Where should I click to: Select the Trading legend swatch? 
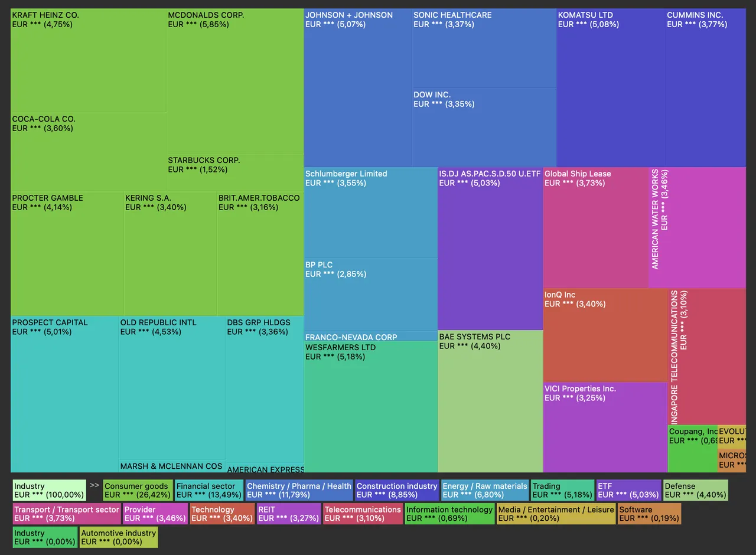[562, 490]
